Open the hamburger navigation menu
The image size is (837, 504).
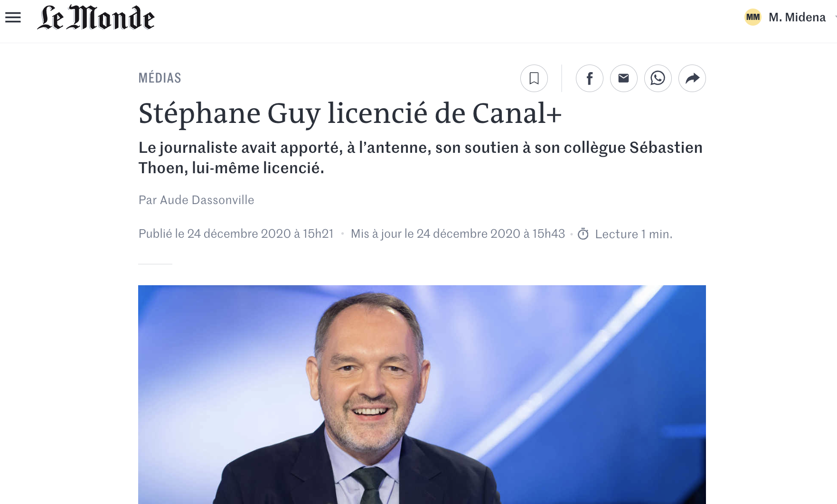pos(13,18)
